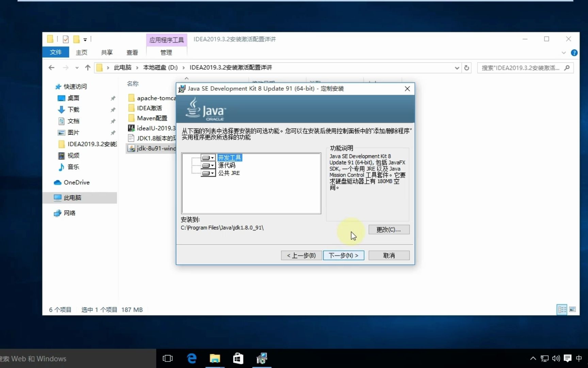Open the 公共 JRE feature dropdown icon
Viewport: 588px width, 368px height.
[x=208, y=173]
